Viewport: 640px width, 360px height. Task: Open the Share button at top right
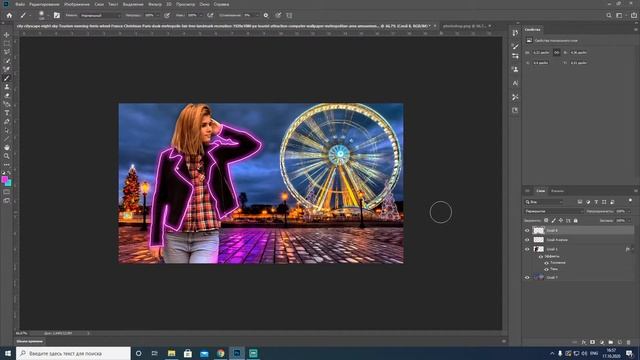click(x=633, y=16)
